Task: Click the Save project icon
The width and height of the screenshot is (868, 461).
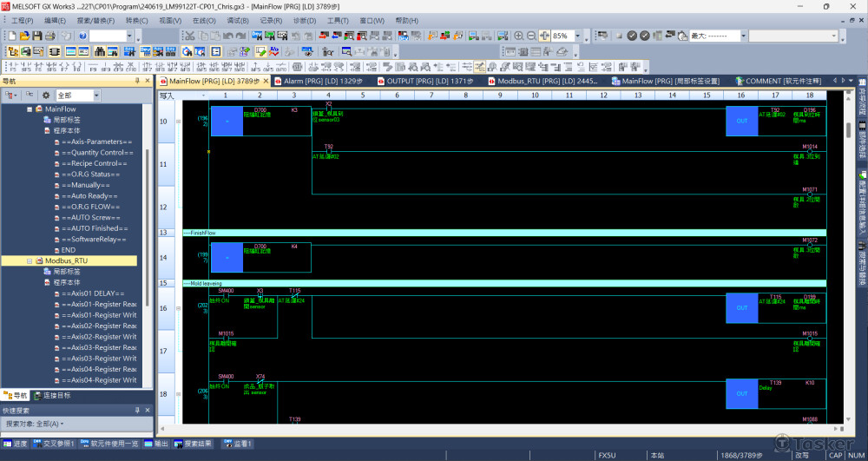Action: (37, 36)
